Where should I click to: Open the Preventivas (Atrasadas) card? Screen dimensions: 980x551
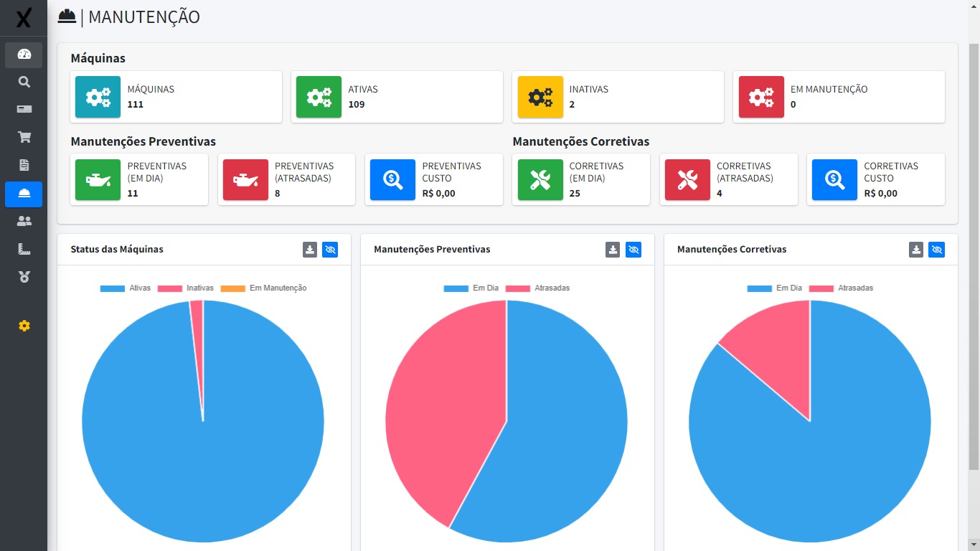click(286, 179)
